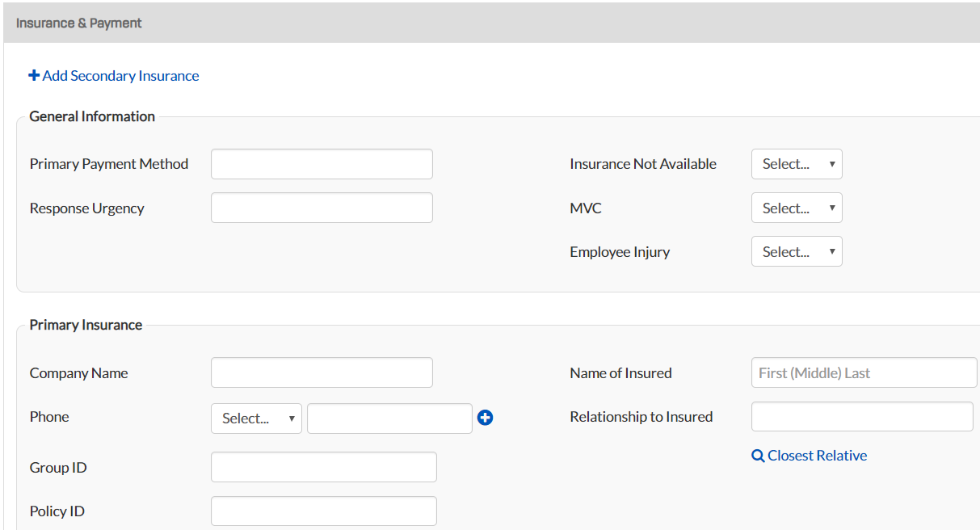This screenshot has width=980, height=530.
Task: Click the Name of Insured label
Action: click(x=620, y=373)
